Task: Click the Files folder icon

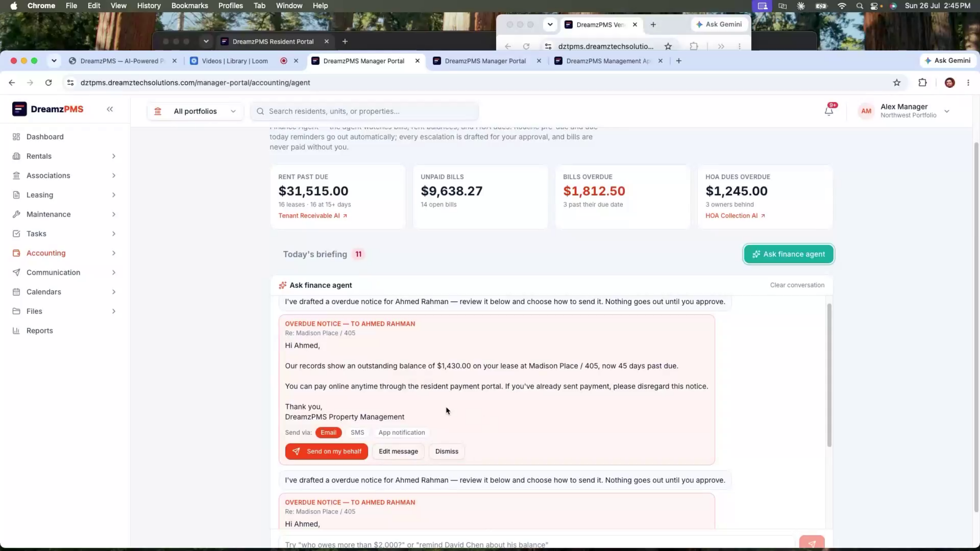Action: 16,311
